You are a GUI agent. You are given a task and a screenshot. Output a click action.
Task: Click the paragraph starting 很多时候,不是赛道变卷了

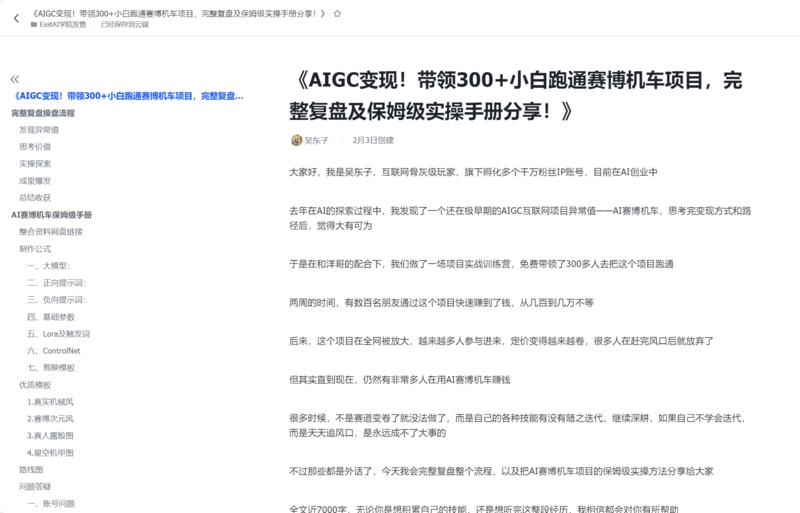tap(518, 425)
